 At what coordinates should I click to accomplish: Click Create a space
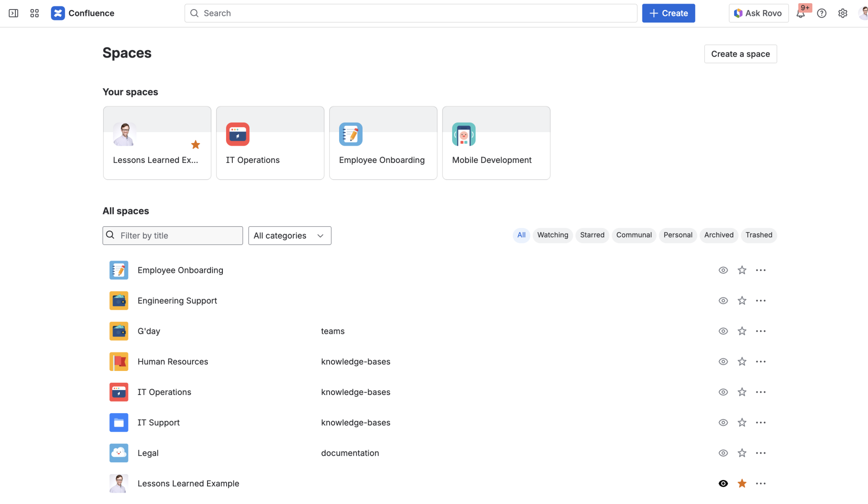740,53
